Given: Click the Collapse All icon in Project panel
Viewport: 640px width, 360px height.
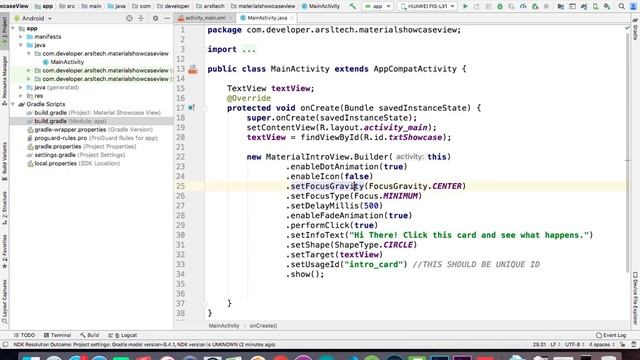Looking at the screenshot, I should pyautogui.click(x=141, y=18).
